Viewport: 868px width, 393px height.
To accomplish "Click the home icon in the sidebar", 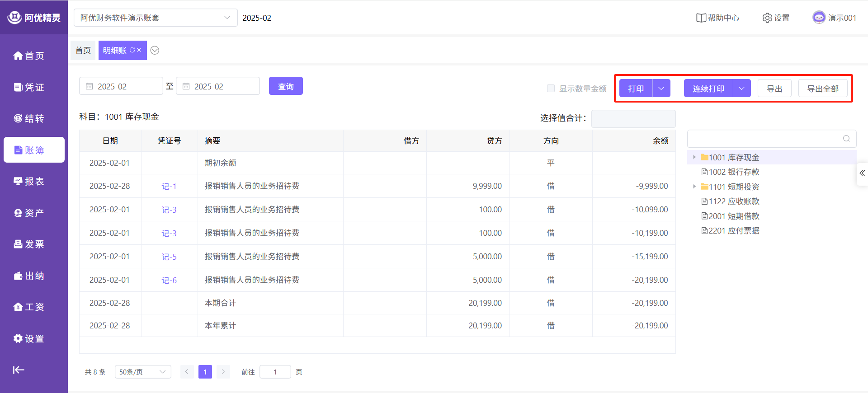I will click(x=18, y=56).
